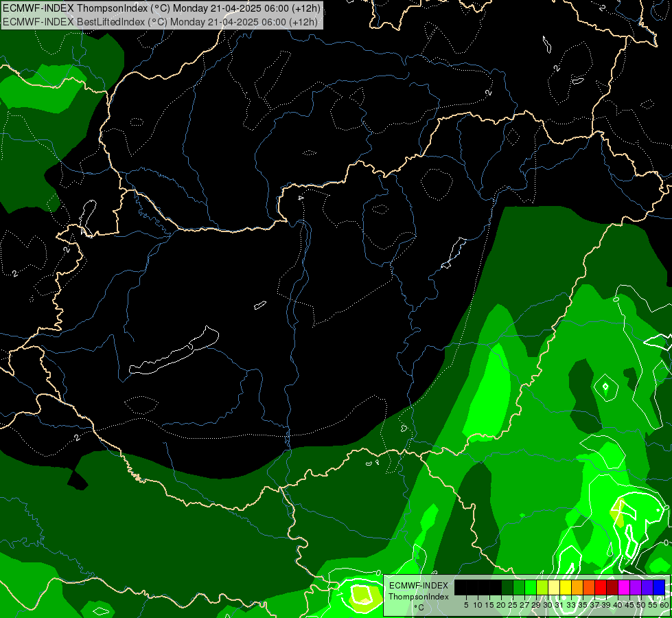Select the lime 29–30 legend swatch
The height and width of the screenshot is (618, 672).
tap(542, 588)
